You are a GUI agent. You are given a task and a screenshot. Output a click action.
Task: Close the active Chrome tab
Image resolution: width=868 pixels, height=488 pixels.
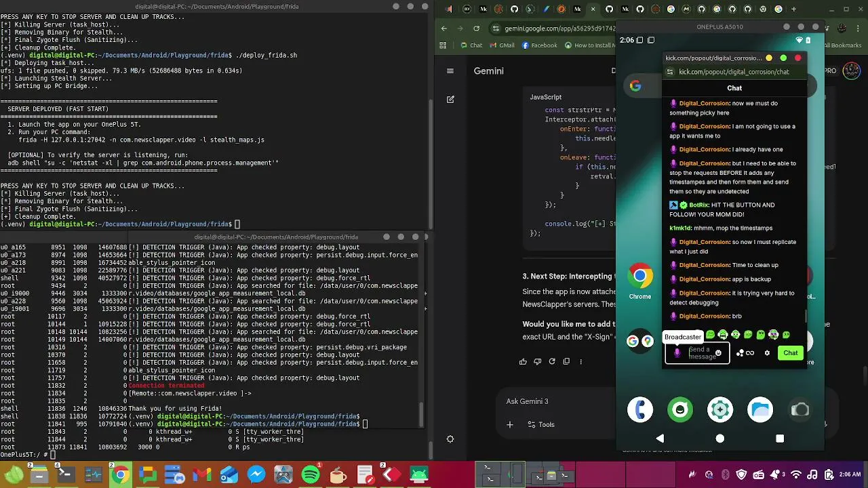pos(593,9)
